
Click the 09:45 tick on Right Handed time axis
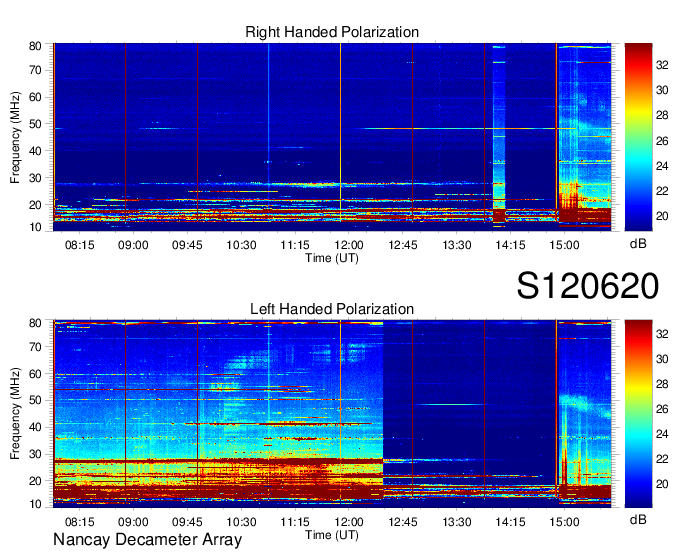[187, 245]
